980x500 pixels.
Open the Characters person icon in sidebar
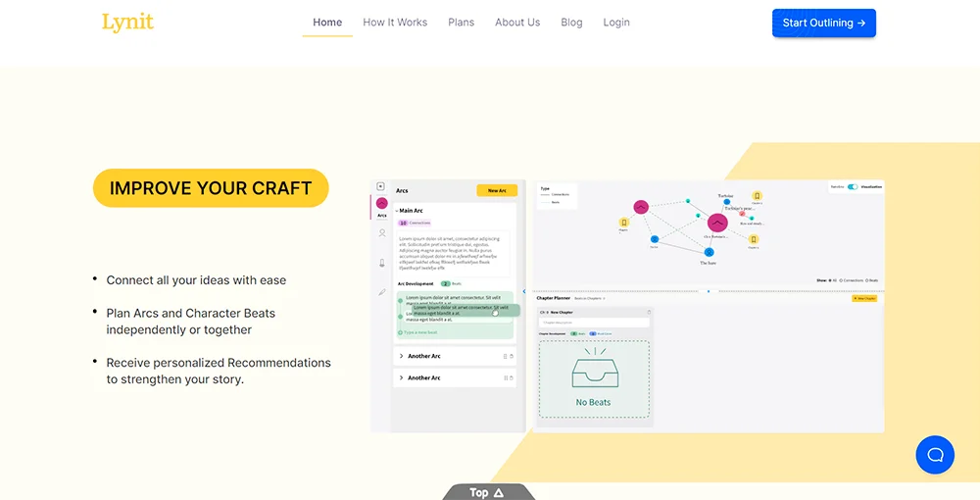click(x=382, y=233)
